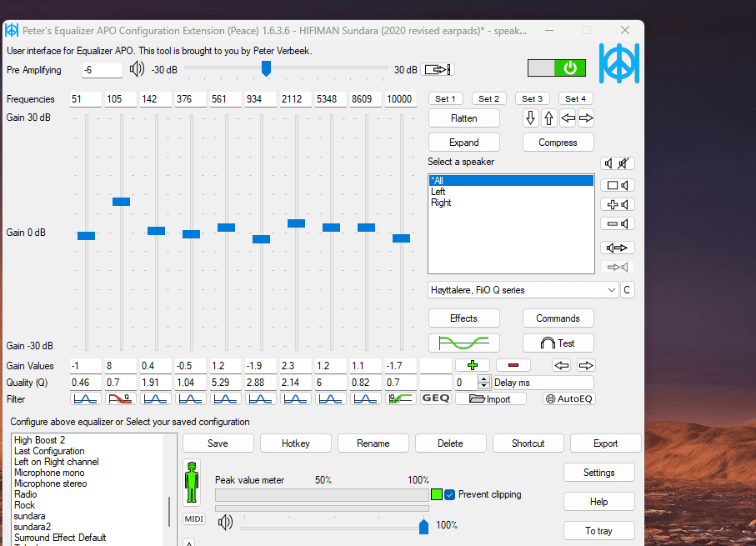Open AutoEQ button
Screen dimensions: 756x546
[x=569, y=399]
